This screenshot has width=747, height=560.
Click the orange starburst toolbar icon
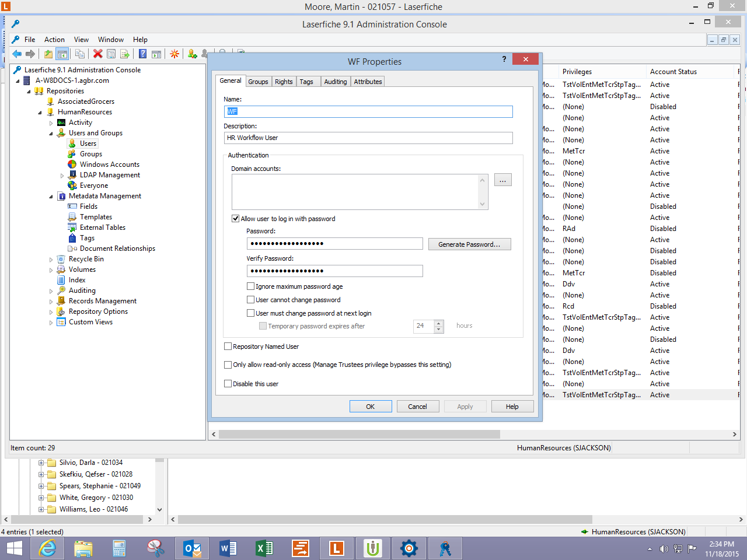174,54
